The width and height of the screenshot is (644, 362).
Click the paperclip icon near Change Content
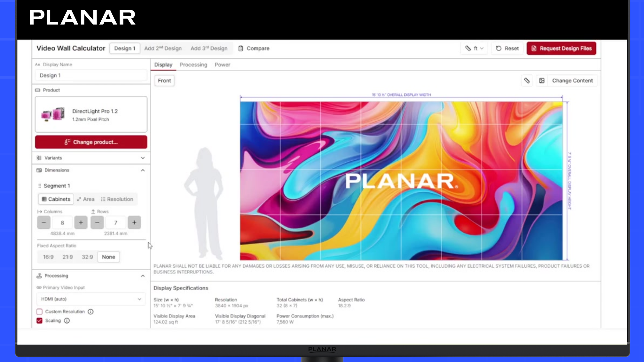click(x=527, y=81)
